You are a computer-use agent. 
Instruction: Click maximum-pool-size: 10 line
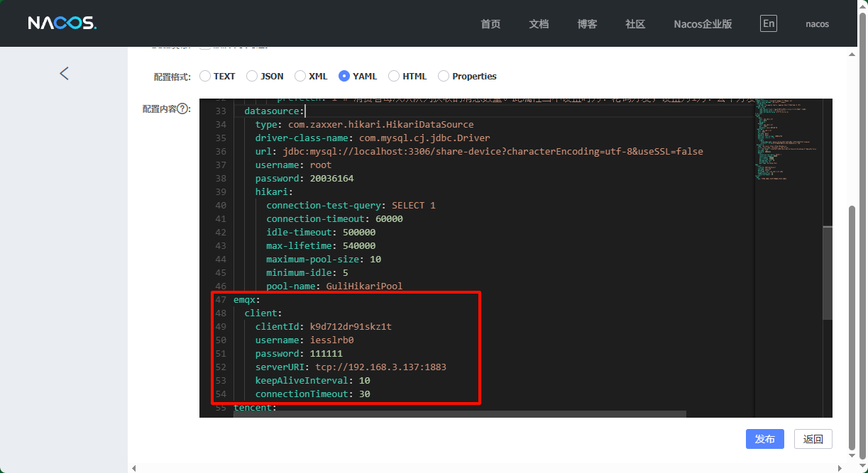tap(324, 260)
